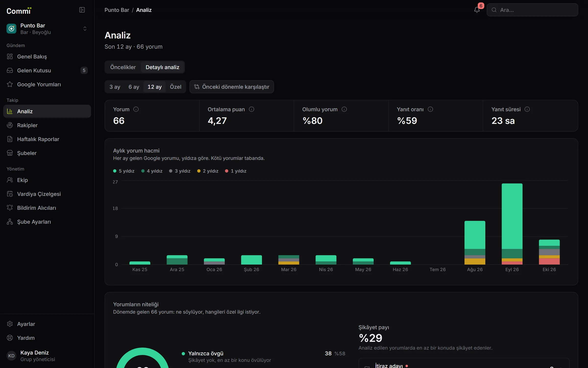Click the Ara... search field
The width and height of the screenshot is (588, 368).
pos(532,10)
